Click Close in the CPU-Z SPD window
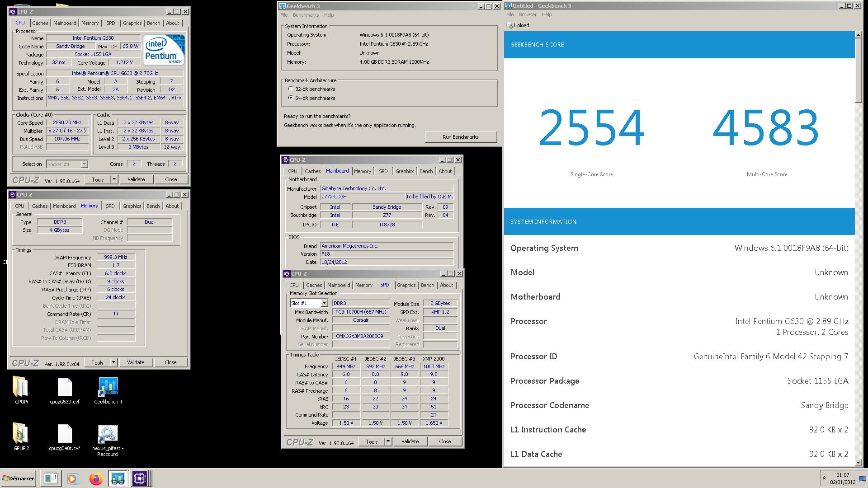 point(445,441)
